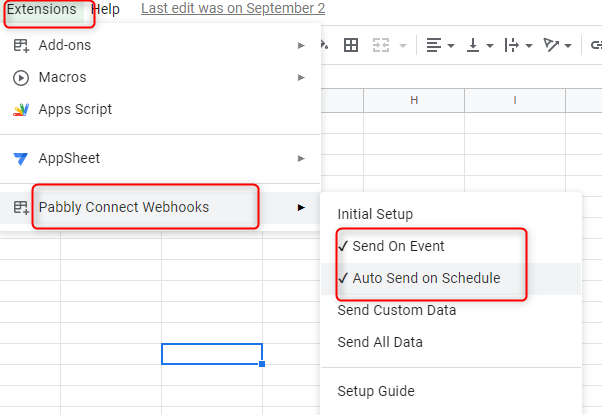
Task: Click the vertical align icon
Action: pyautogui.click(x=474, y=45)
